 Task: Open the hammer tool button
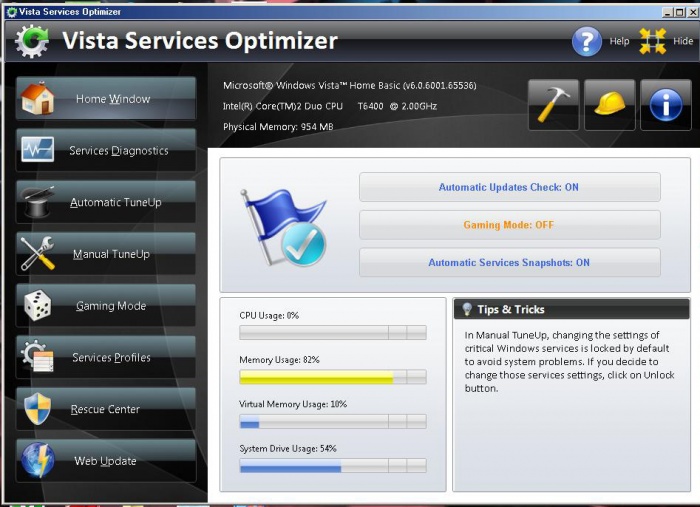click(x=554, y=105)
